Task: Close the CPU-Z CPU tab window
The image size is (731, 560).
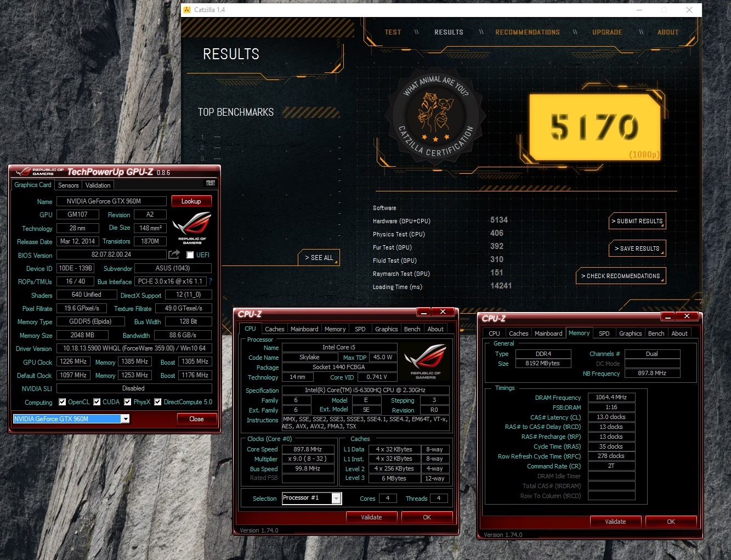Action: click(443, 312)
